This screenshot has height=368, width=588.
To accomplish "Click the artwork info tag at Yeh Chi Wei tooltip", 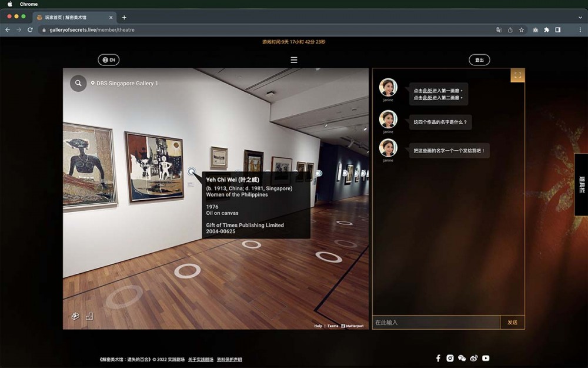I will tap(192, 171).
